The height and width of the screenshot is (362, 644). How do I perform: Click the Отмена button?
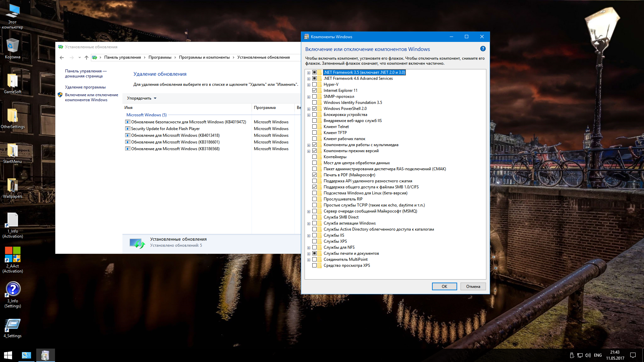coord(473,287)
